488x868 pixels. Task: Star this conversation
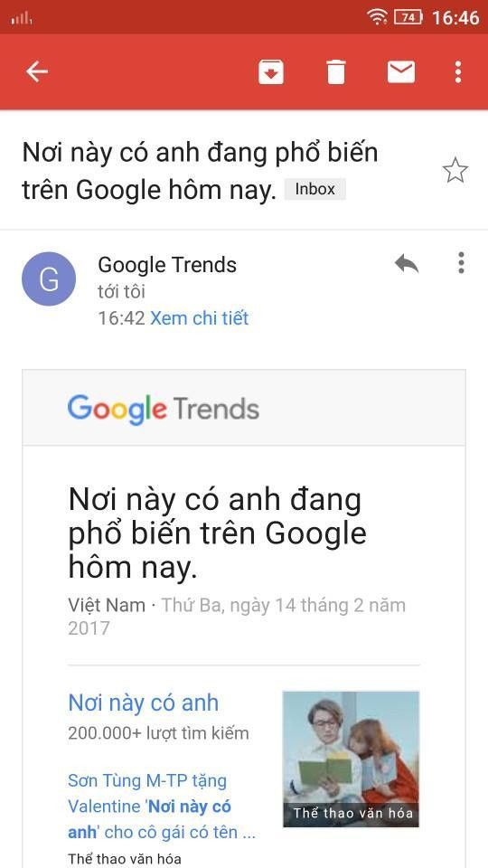455,171
